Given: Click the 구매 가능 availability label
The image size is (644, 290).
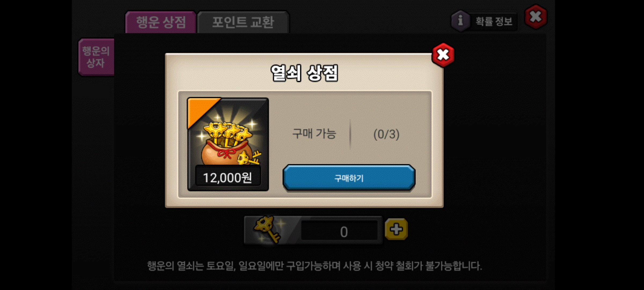Looking at the screenshot, I should click(x=314, y=133).
